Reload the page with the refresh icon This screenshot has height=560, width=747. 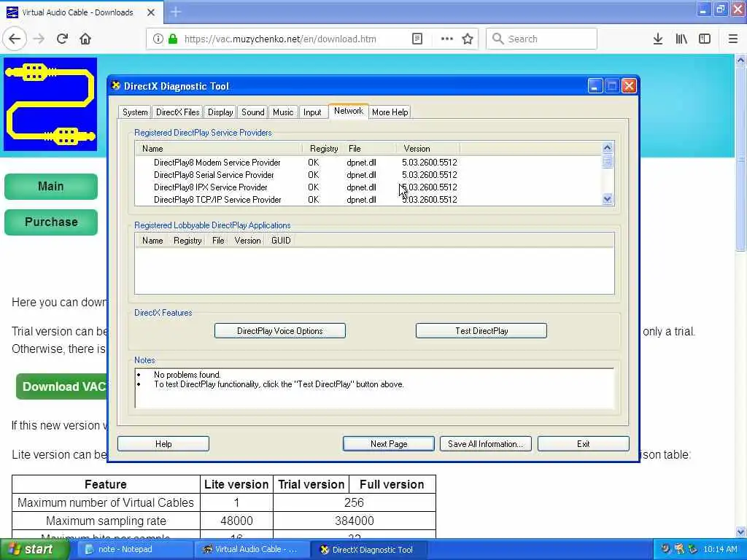(62, 39)
